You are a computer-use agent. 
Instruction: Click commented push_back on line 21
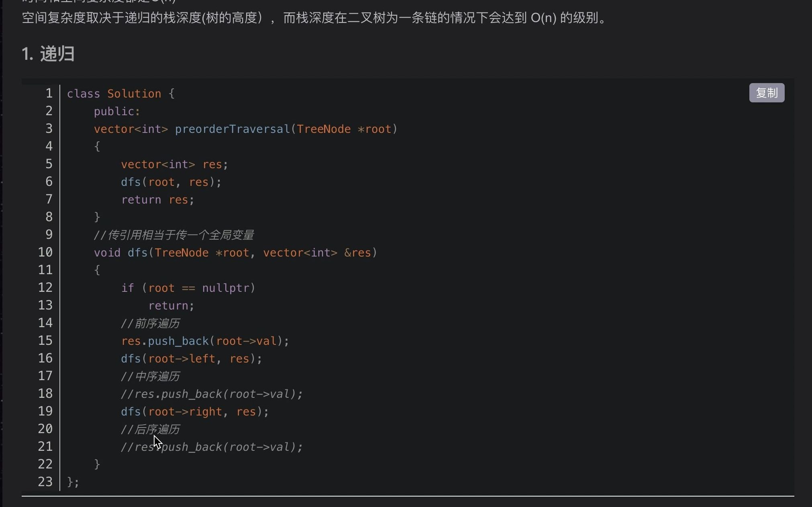[x=212, y=447]
